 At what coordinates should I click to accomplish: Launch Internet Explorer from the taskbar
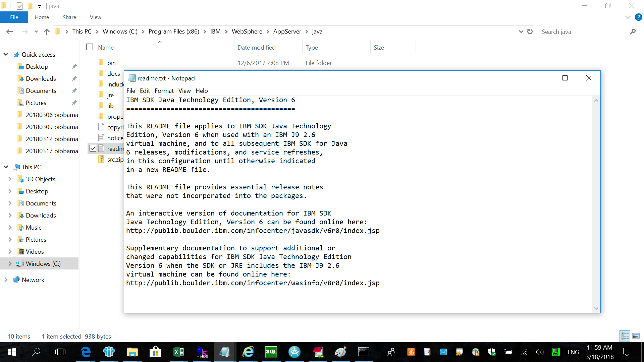tap(248, 352)
